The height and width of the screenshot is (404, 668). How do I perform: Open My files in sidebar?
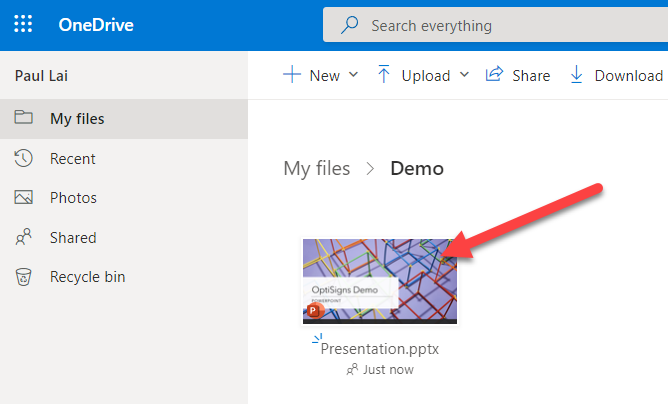(x=124, y=119)
